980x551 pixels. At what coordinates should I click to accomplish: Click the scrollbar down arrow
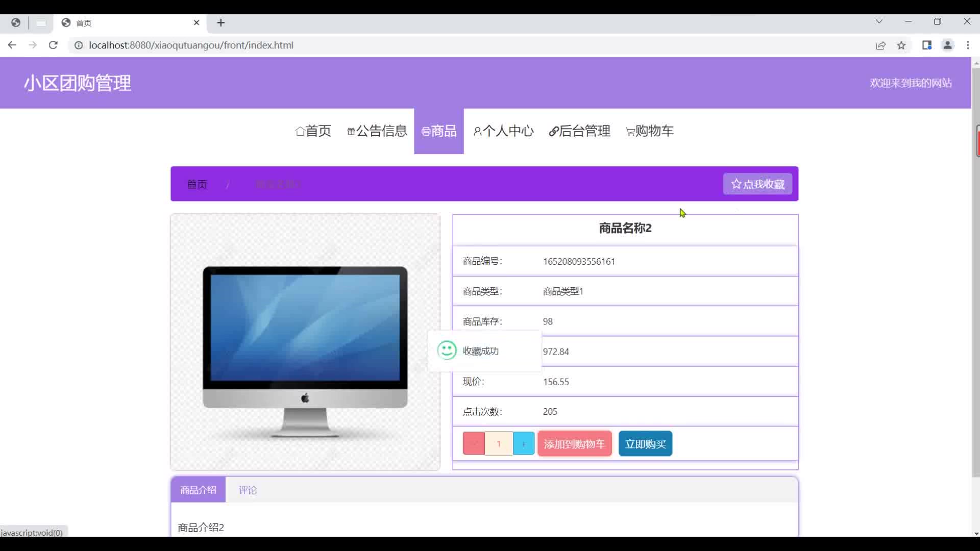[x=976, y=533]
